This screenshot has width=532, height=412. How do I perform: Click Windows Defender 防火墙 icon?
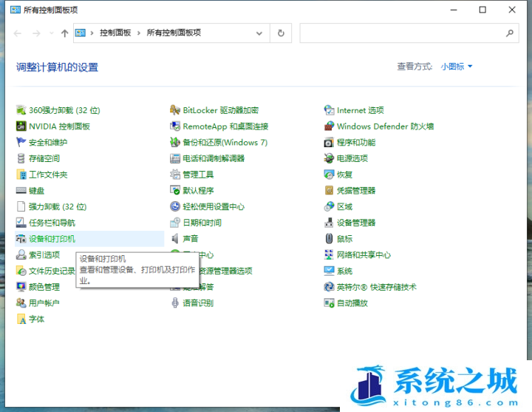[329, 126]
